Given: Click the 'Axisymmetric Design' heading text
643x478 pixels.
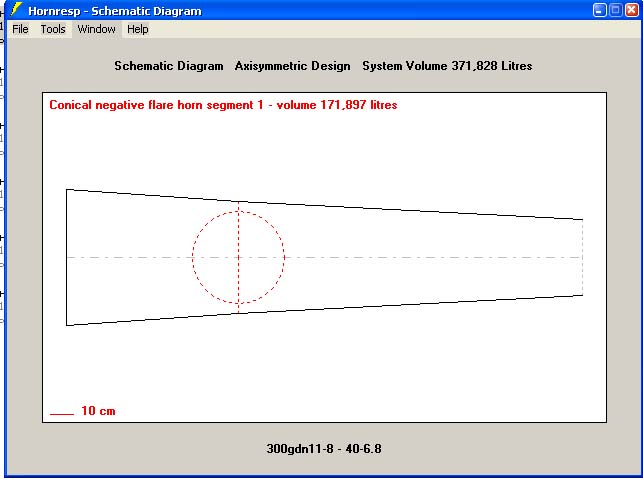Looking at the screenshot, I should pyautogui.click(x=292, y=66).
